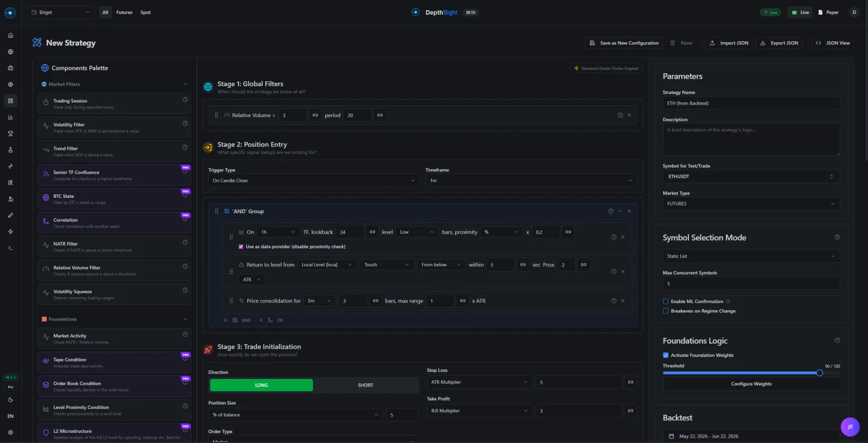Screen dimensions: 868x443
Task: Open Position Size % of balance dropdown
Action: click(x=296, y=415)
